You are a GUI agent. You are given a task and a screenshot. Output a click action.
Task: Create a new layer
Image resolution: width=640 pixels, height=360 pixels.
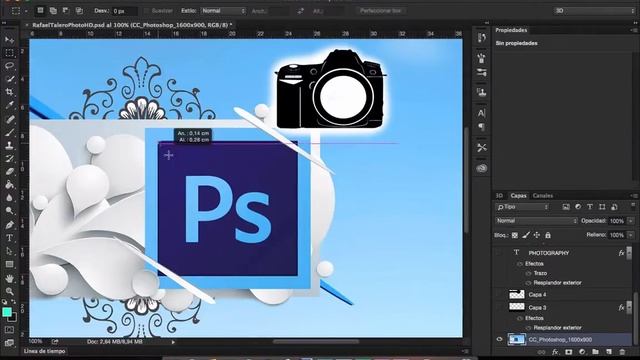pyautogui.click(x=609, y=352)
